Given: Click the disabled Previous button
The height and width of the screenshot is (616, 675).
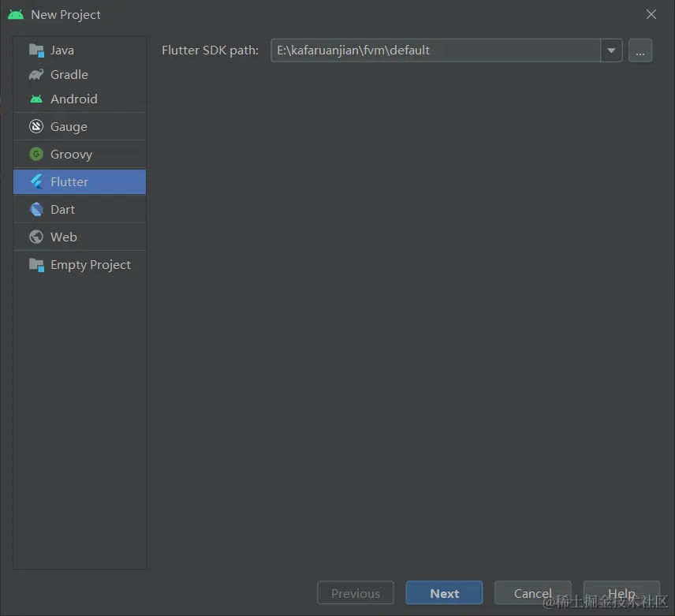Looking at the screenshot, I should (x=356, y=593).
